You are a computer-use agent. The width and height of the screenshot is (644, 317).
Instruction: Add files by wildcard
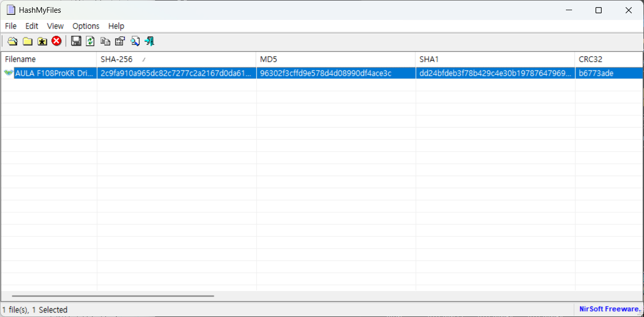point(42,41)
